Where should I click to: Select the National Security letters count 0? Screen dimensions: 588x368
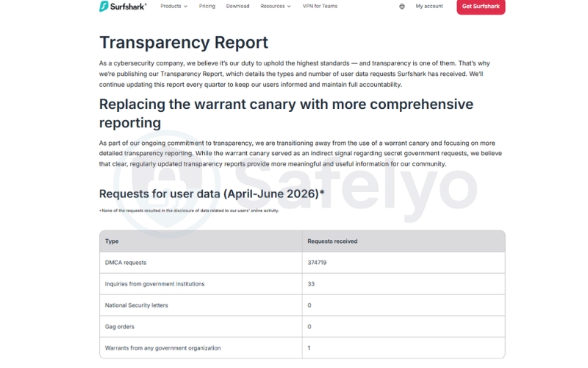tap(309, 305)
